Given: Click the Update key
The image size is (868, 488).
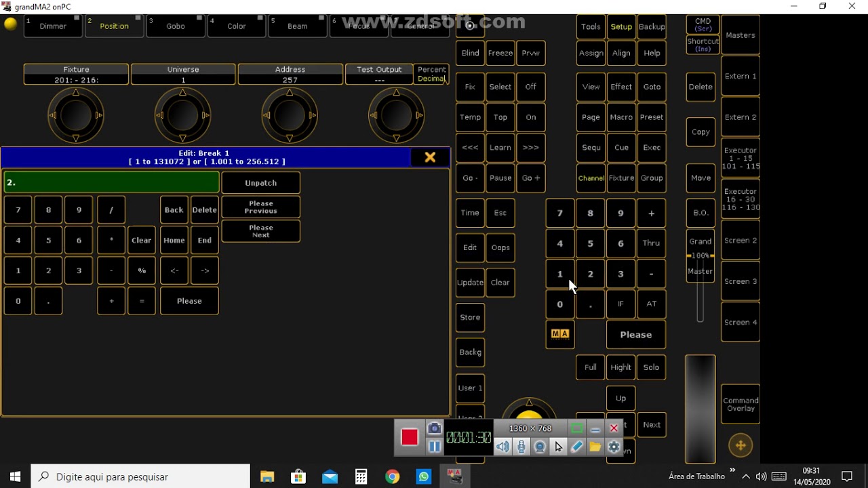Looking at the screenshot, I should click(470, 283).
